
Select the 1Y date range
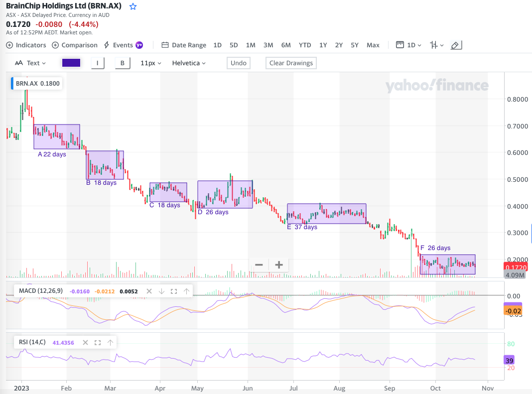pyautogui.click(x=323, y=45)
